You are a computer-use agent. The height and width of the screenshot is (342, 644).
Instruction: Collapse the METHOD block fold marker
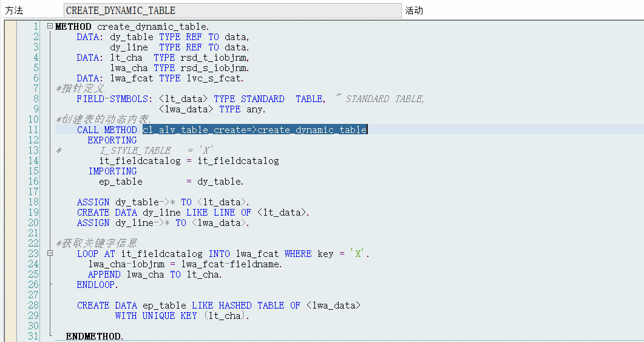(x=50, y=26)
